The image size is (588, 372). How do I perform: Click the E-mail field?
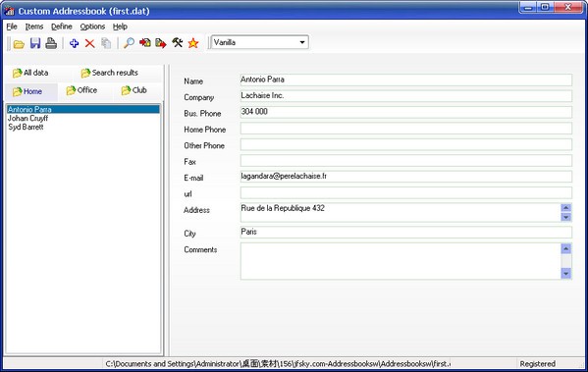pos(406,177)
